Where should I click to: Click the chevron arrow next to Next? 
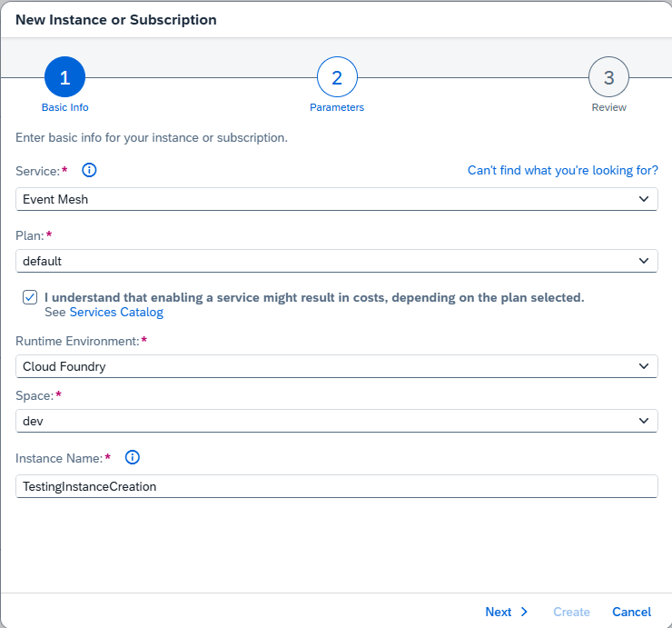coord(524,612)
